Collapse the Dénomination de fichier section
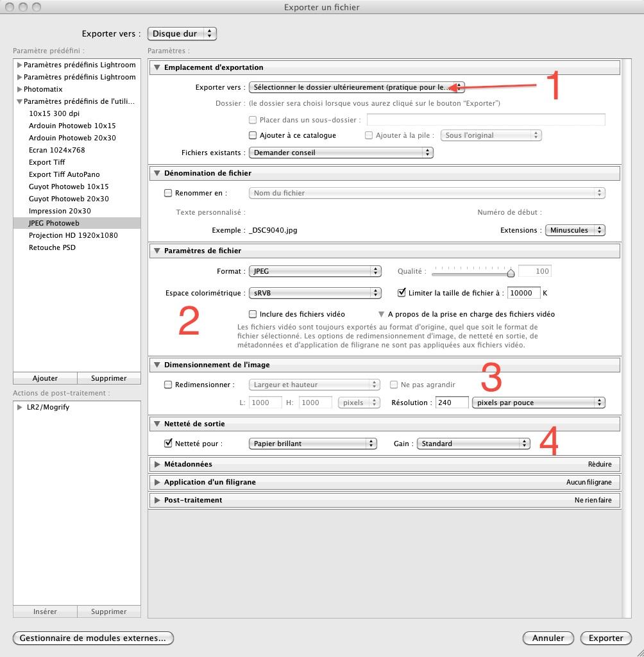 pyautogui.click(x=157, y=173)
